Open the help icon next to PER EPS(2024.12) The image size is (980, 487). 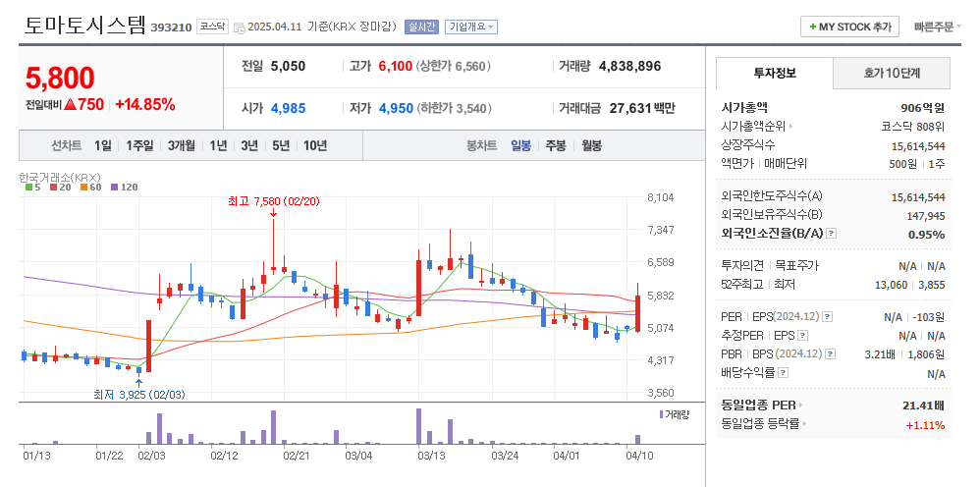[827, 317]
